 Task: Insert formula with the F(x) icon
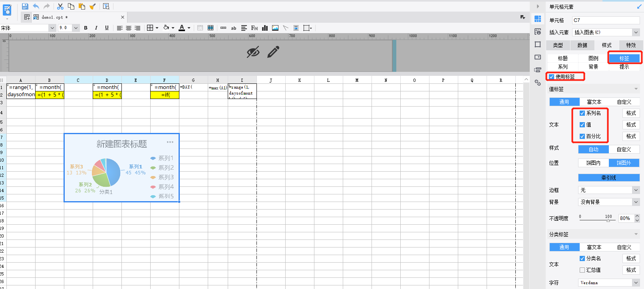point(254,28)
